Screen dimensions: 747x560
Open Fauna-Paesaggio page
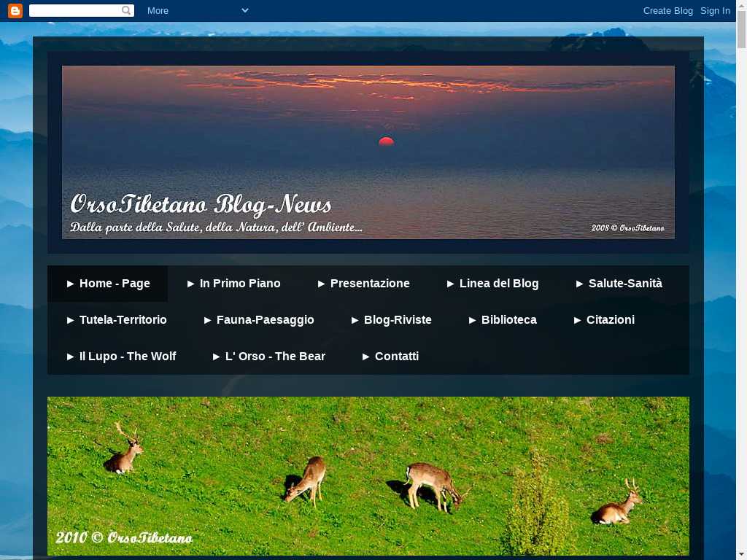pos(259,320)
